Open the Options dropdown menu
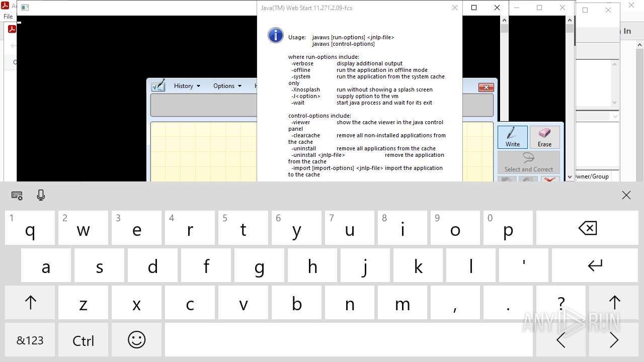Image resolution: width=644 pixels, height=362 pixels. click(x=227, y=86)
